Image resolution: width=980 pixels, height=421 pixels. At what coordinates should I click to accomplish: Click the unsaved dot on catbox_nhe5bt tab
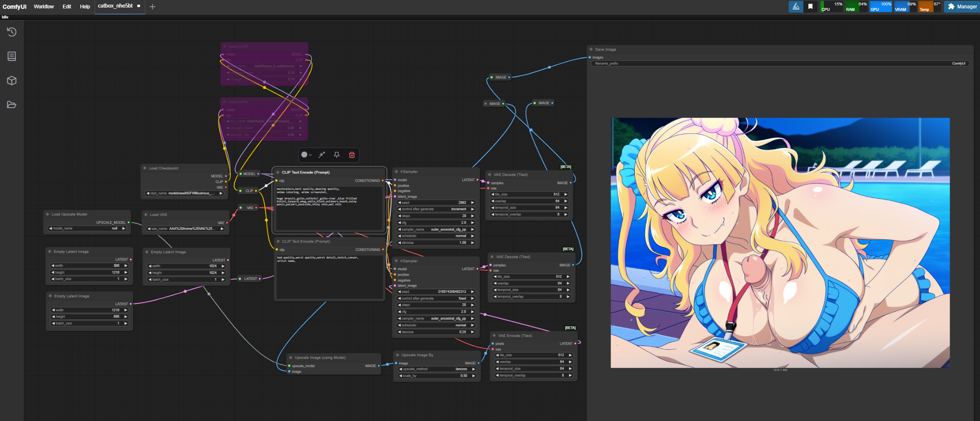[139, 6]
